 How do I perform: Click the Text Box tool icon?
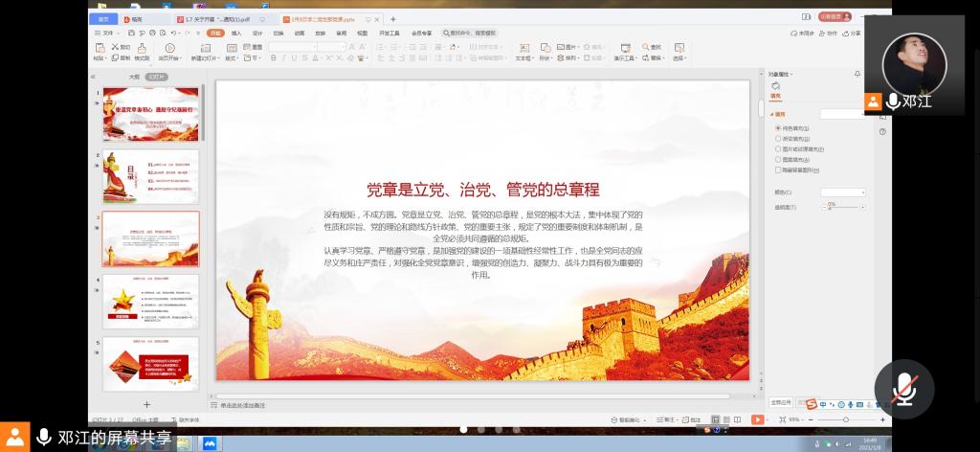coord(523,48)
